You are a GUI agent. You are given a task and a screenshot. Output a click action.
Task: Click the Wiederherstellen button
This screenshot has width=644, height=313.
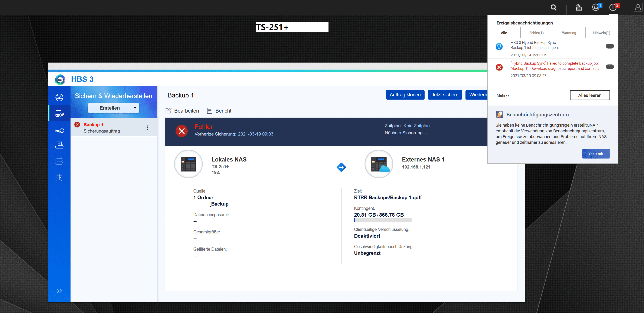tap(477, 95)
